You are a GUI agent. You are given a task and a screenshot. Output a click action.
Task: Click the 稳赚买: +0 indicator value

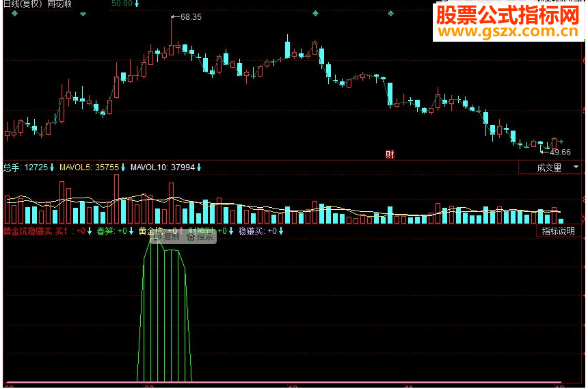pos(260,232)
